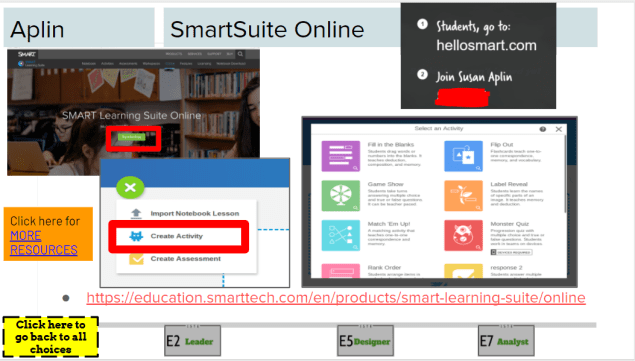This screenshot has height=361, width=635.
Task: Click the Match 'Em Up! title text
Action: point(389,224)
